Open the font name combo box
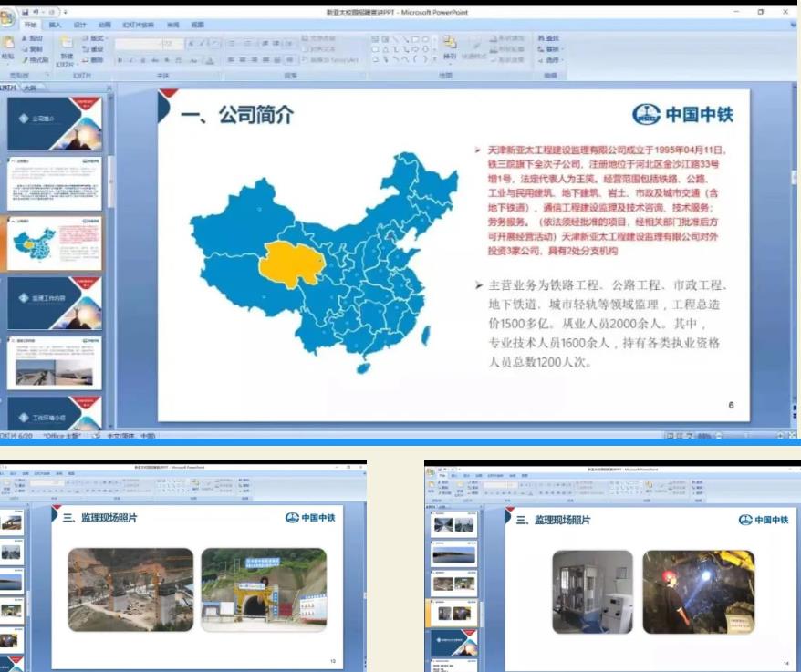Image resolution: width=801 pixels, height=672 pixels. (138, 45)
